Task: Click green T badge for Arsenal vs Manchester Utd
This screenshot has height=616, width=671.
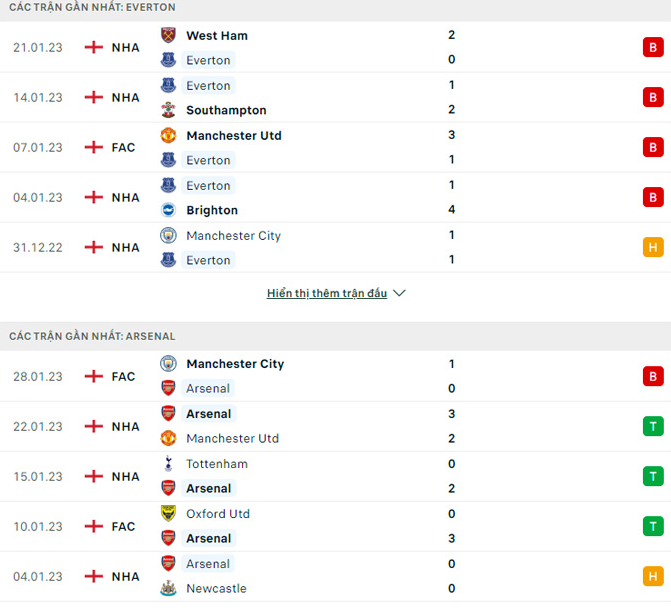Action: [653, 426]
